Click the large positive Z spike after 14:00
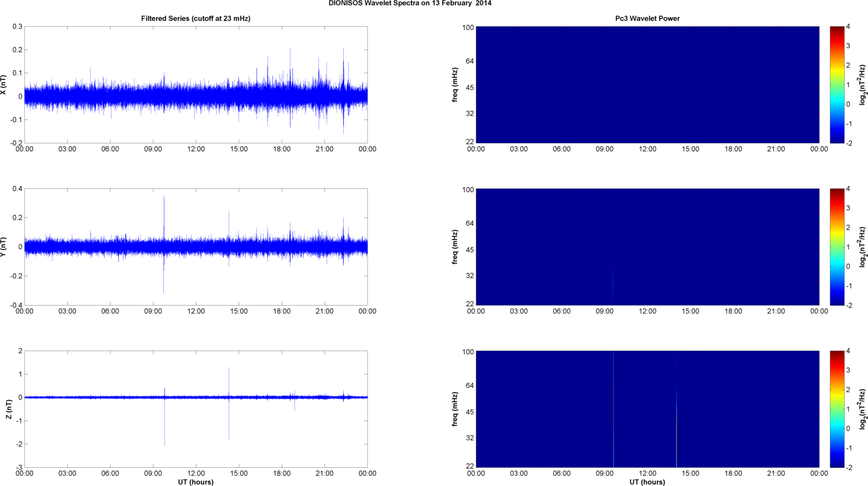The height and width of the screenshot is (486, 868). pos(229,381)
